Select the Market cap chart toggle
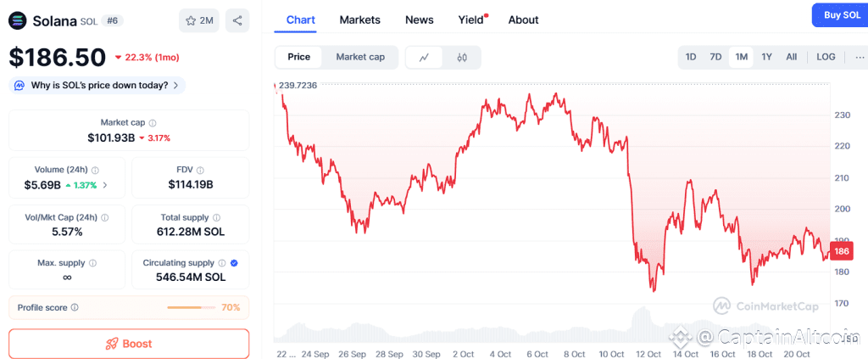The width and height of the screenshot is (868, 359). pos(360,57)
